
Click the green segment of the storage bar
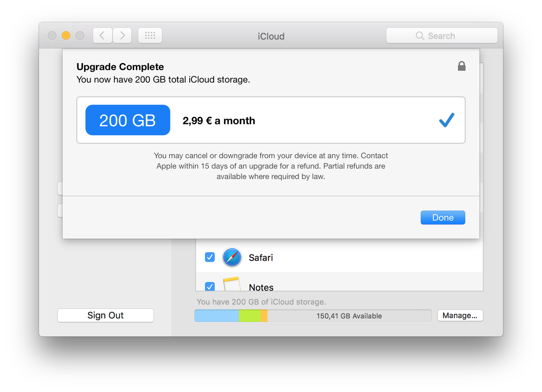click(x=250, y=316)
